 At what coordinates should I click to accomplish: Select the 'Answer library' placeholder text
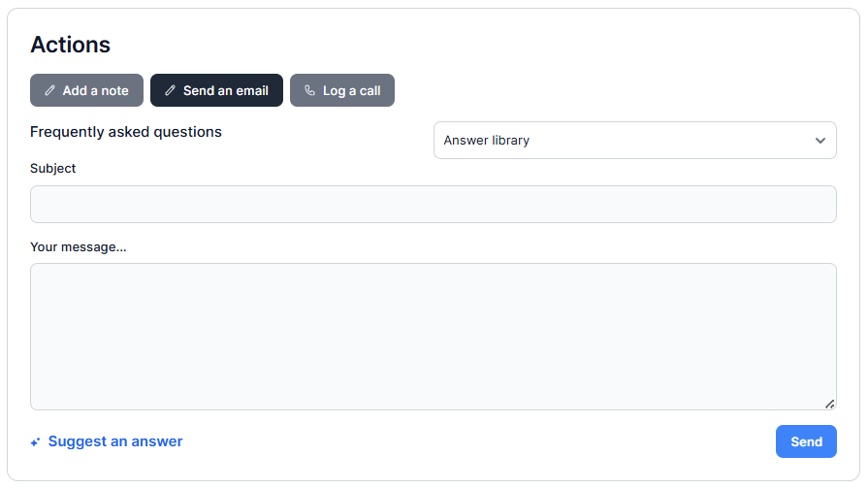click(487, 141)
